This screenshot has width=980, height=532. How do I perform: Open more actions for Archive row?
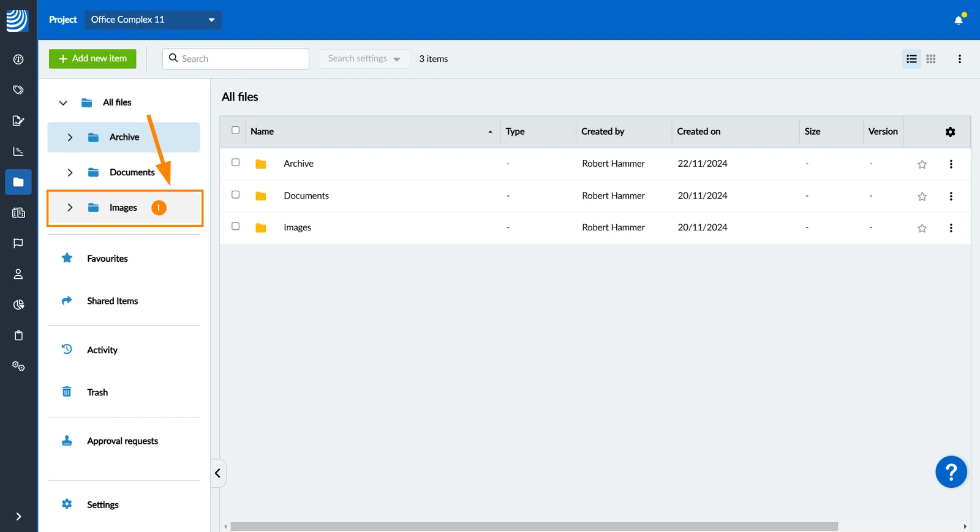[x=951, y=164]
